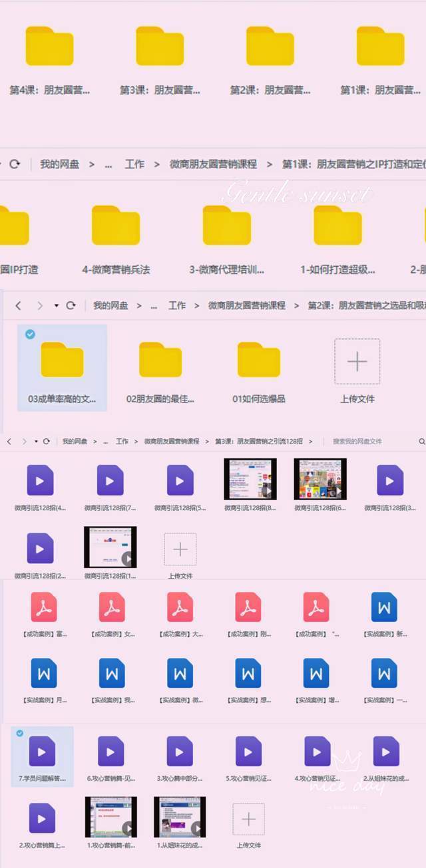Open video 微商引流128招(4
Viewport: 426px width, 868px height.
[x=40, y=480]
